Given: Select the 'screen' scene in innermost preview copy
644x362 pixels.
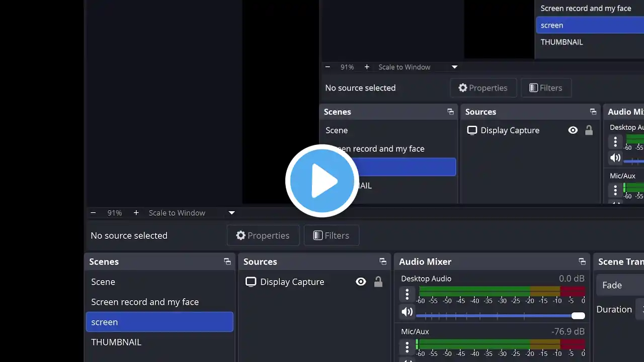Looking at the screenshot, I should point(589,25).
